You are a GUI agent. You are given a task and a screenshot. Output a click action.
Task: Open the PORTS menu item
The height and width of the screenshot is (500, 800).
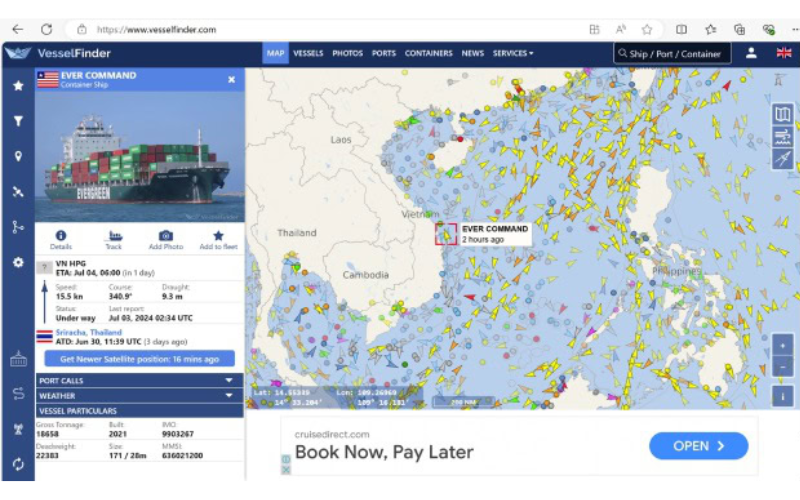click(x=384, y=53)
